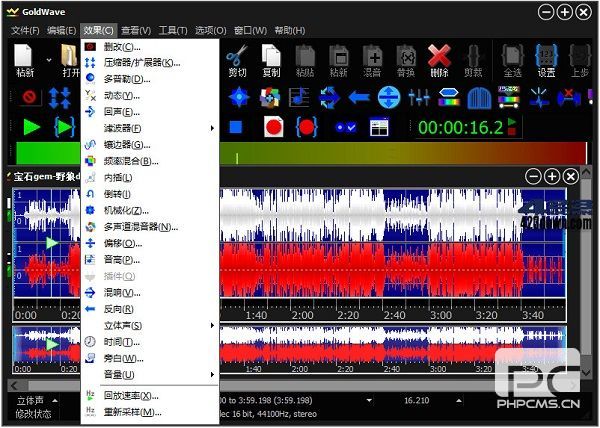
Task: Click the blue round up-down arrows icon
Action: [389, 97]
